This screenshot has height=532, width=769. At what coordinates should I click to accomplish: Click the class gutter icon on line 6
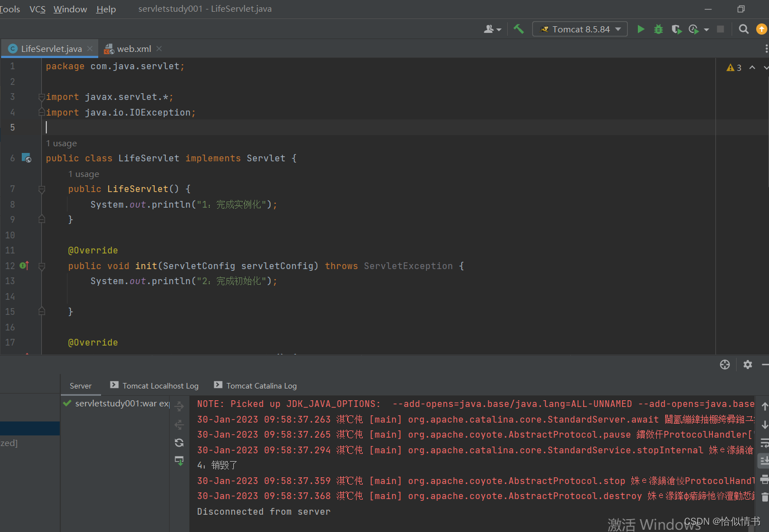pos(26,158)
